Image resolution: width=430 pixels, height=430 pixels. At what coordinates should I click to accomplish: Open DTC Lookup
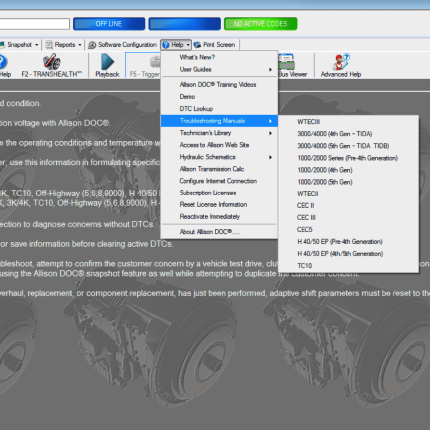tap(219, 109)
